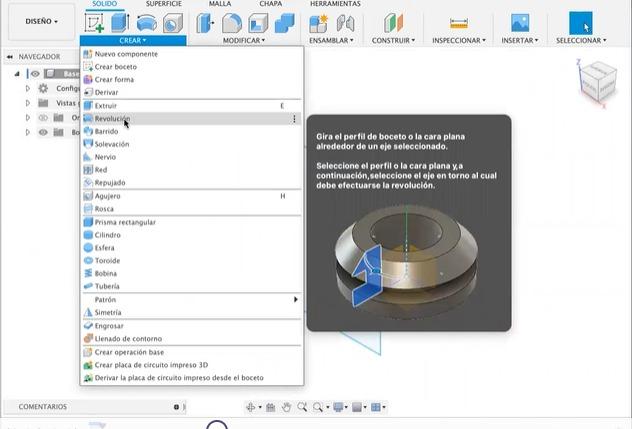The image size is (632, 429).
Task: Choose Solevación menu entry
Action: pyautogui.click(x=192, y=144)
